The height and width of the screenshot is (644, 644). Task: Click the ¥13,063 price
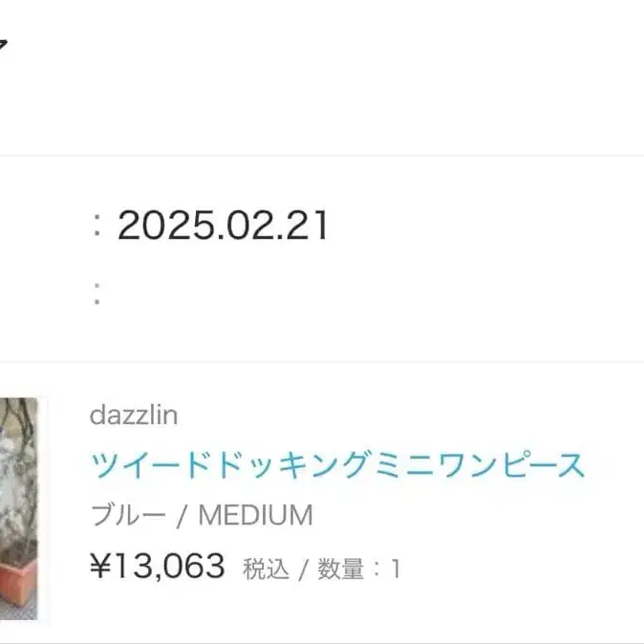click(x=157, y=567)
